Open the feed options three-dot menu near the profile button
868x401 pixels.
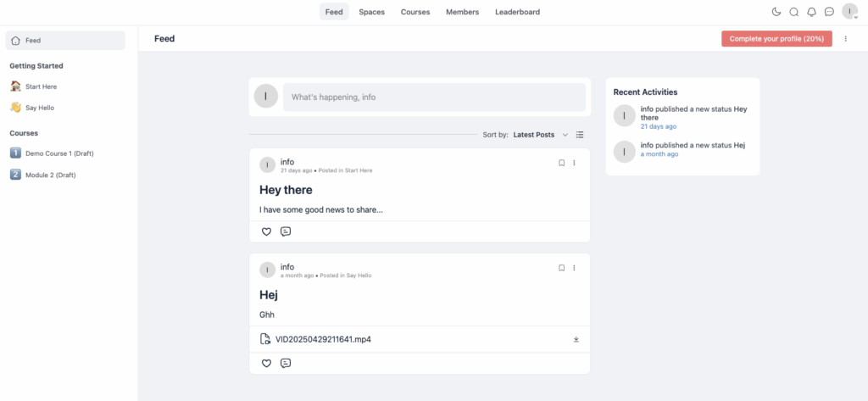click(845, 39)
